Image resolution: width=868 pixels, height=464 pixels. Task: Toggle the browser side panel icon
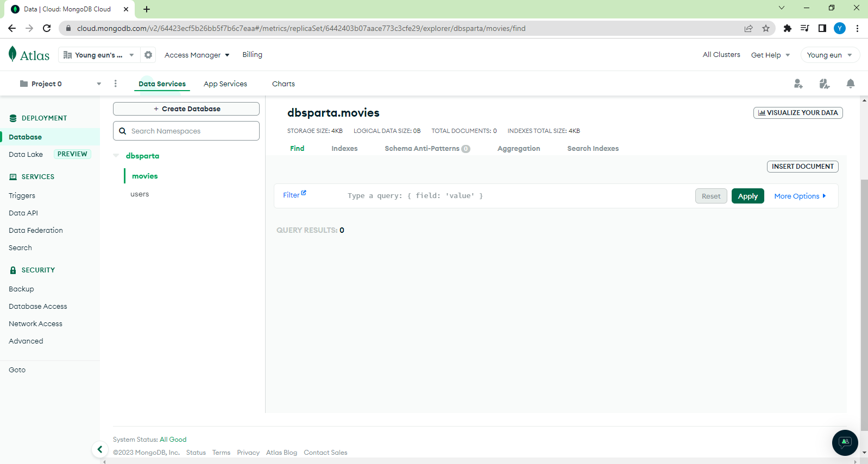(822, 28)
